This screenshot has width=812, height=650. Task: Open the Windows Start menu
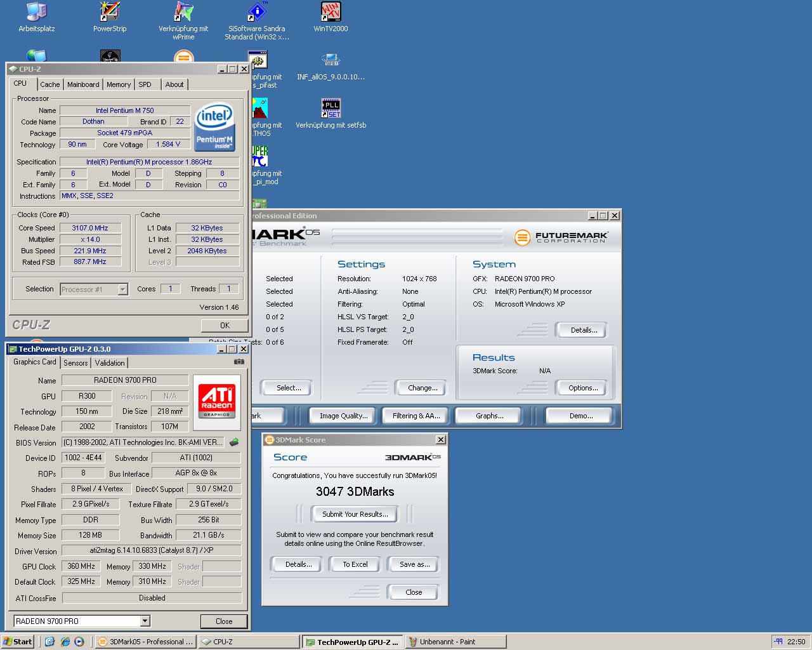pyautogui.click(x=17, y=642)
